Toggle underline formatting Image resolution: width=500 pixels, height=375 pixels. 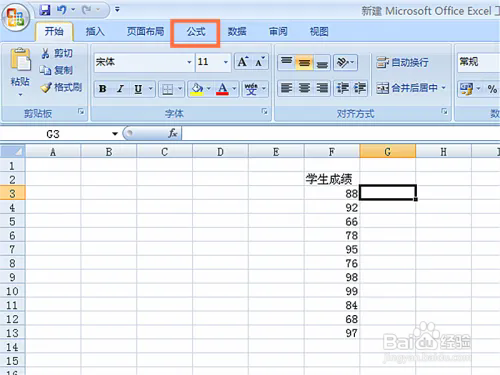click(x=138, y=89)
